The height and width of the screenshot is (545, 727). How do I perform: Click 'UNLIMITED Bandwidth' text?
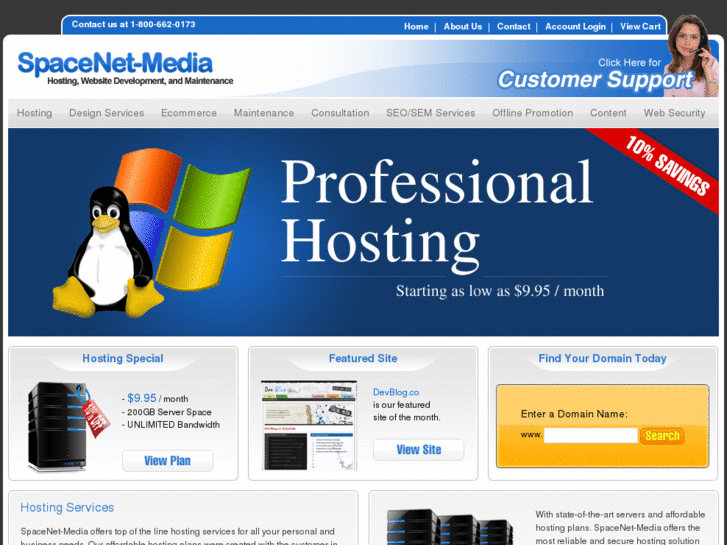point(173,425)
